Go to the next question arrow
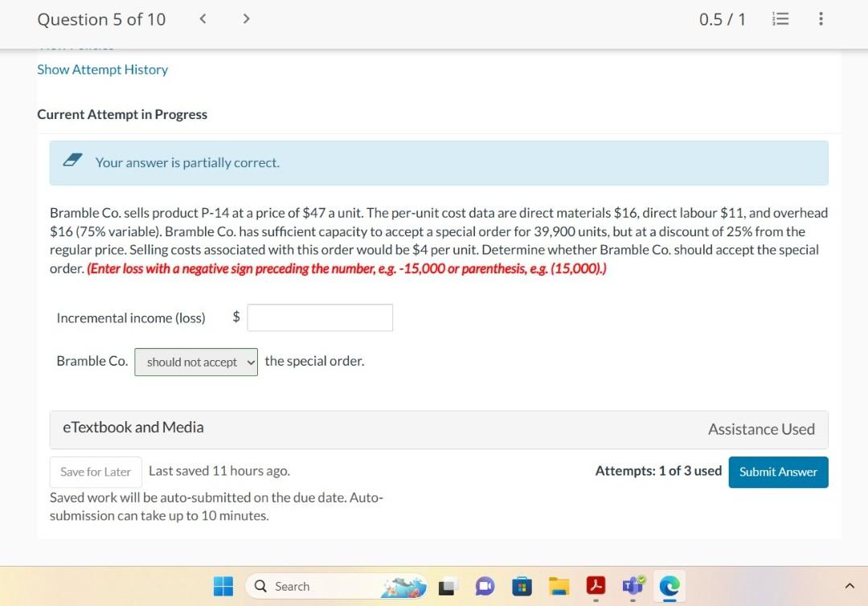Image resolution: width=868 pixels, height=606 pixels. click(x=246, y=18)
